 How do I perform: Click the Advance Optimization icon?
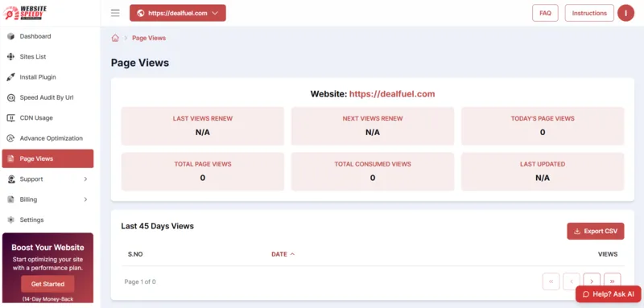11,138
